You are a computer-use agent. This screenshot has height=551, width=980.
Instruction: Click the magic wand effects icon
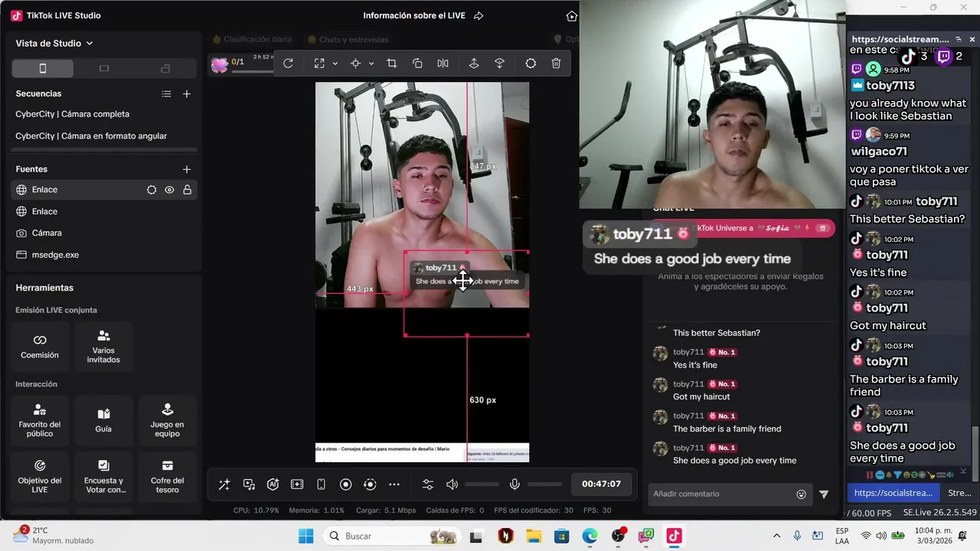click(x=224, y=484)
